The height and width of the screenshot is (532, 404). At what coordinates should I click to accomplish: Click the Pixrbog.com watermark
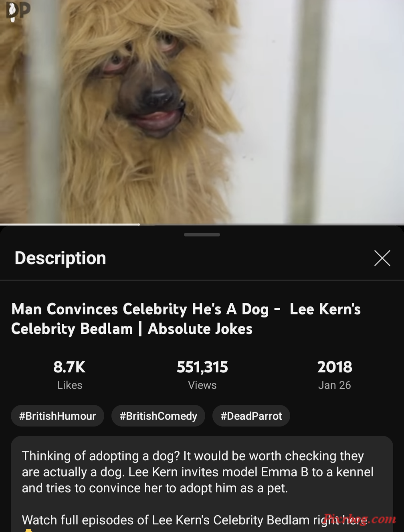coord(360,519)
